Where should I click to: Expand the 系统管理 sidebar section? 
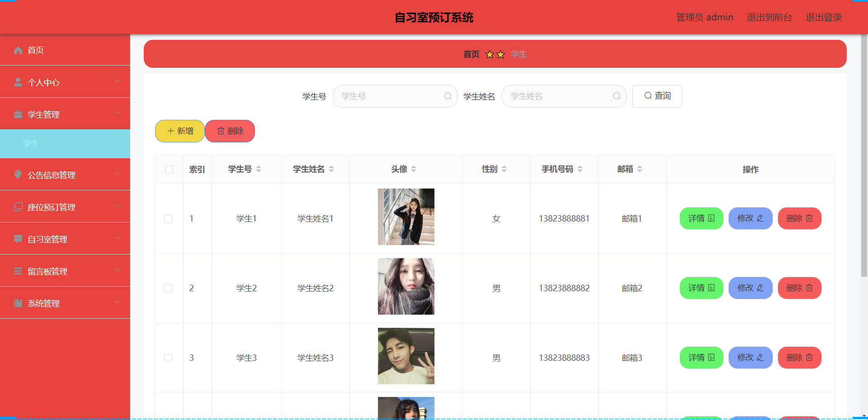tap(117, 302)
